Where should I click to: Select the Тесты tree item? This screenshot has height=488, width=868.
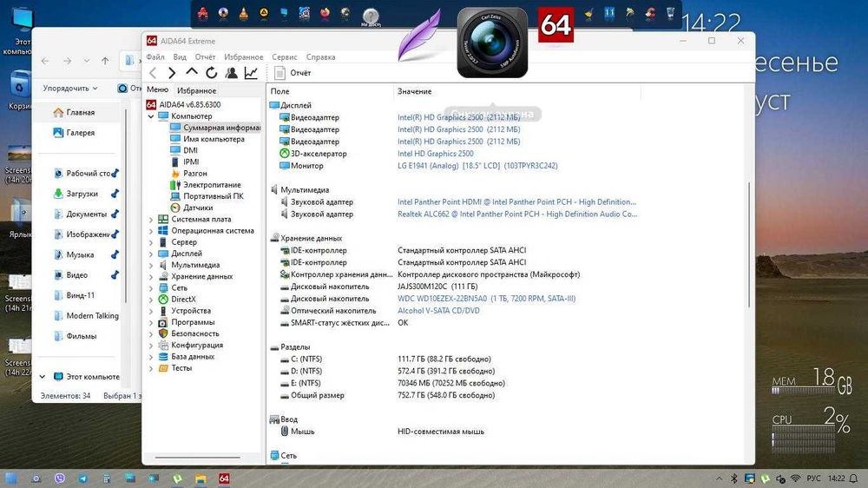point(175,368)
